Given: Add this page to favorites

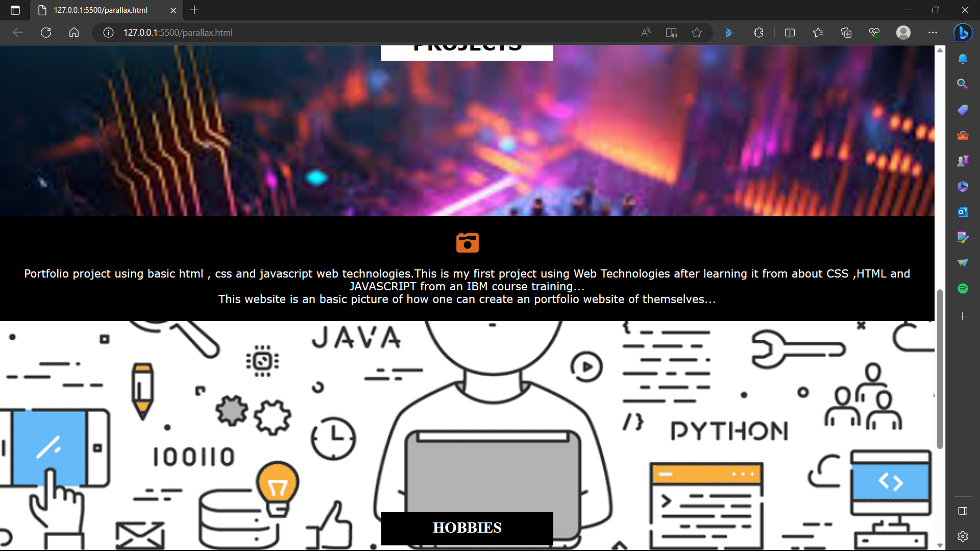Looking at the screenshot, I should point(697,32).
